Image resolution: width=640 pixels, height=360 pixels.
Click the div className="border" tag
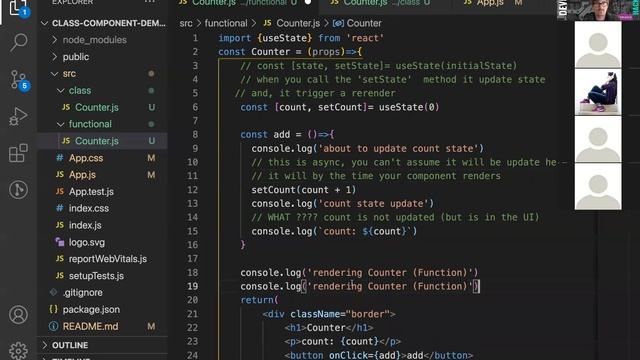tap(329, 314)
